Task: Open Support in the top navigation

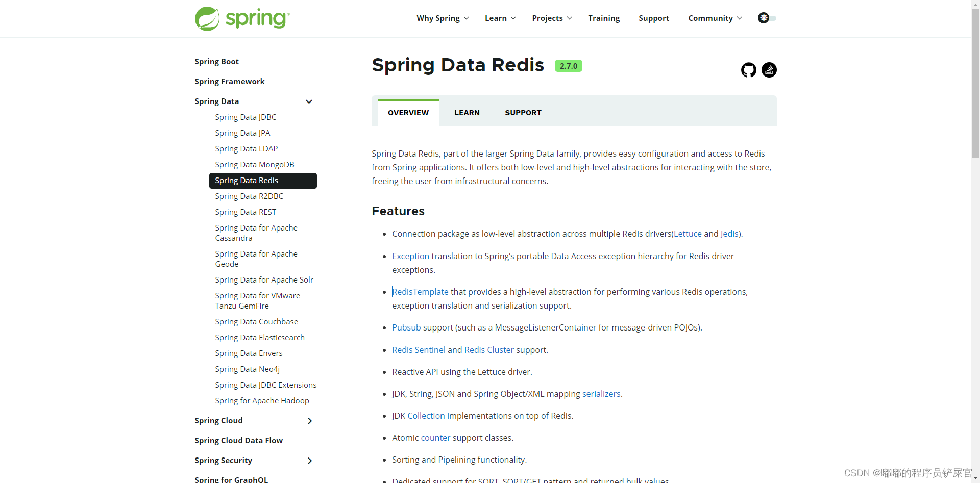Action: [x=654, y=18]
